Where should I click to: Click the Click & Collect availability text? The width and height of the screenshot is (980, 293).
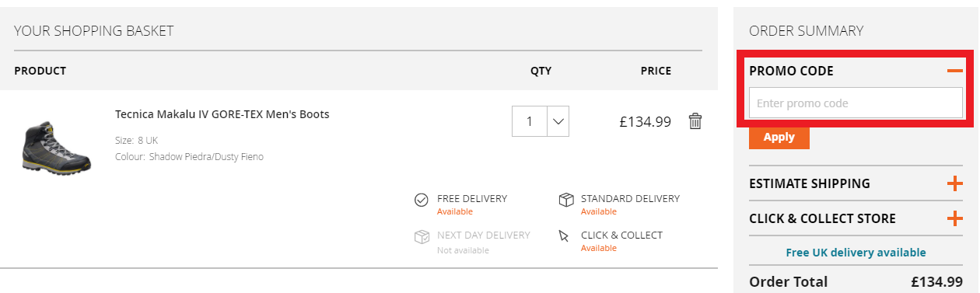click(x=599, y=249)
